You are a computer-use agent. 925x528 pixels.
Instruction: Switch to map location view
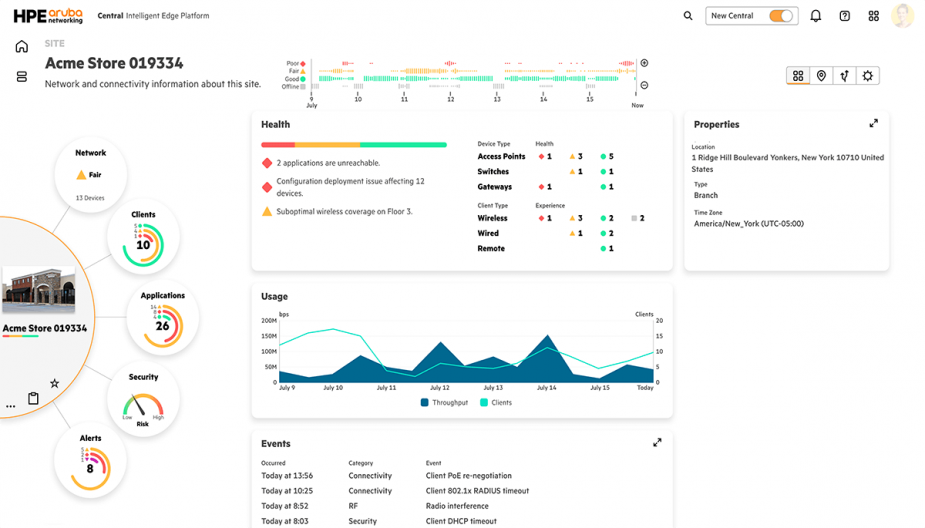tap(821, 76)
